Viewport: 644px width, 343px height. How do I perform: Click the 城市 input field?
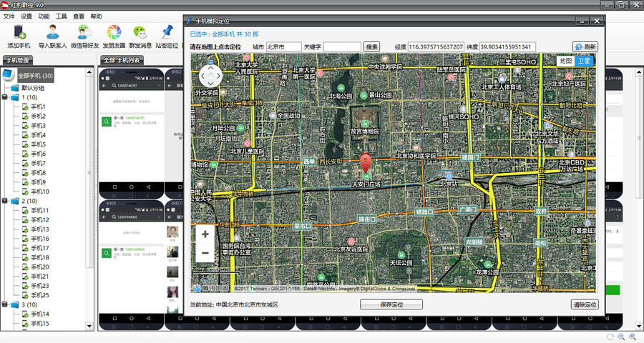pyautogui.click(x=283, y=46)
